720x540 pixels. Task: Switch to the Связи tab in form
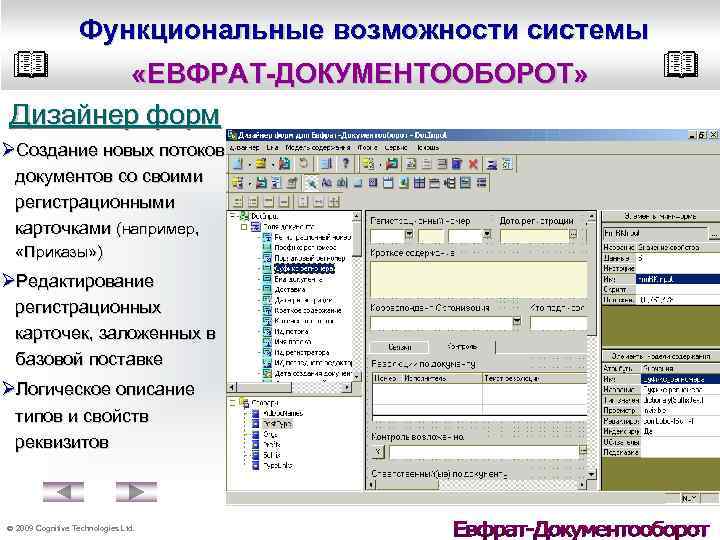point(399,347)
